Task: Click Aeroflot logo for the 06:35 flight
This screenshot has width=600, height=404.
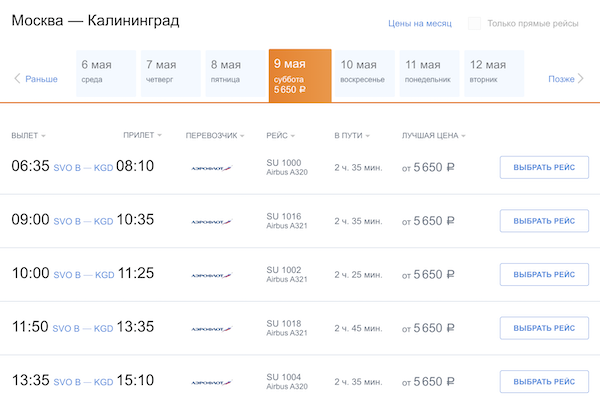Action: coord(211,167)
